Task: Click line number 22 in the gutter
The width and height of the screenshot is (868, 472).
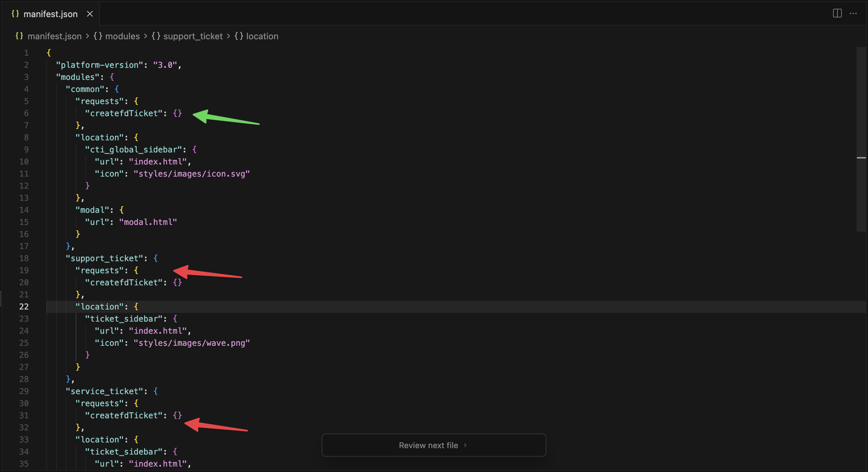Action: click(24, 306)
